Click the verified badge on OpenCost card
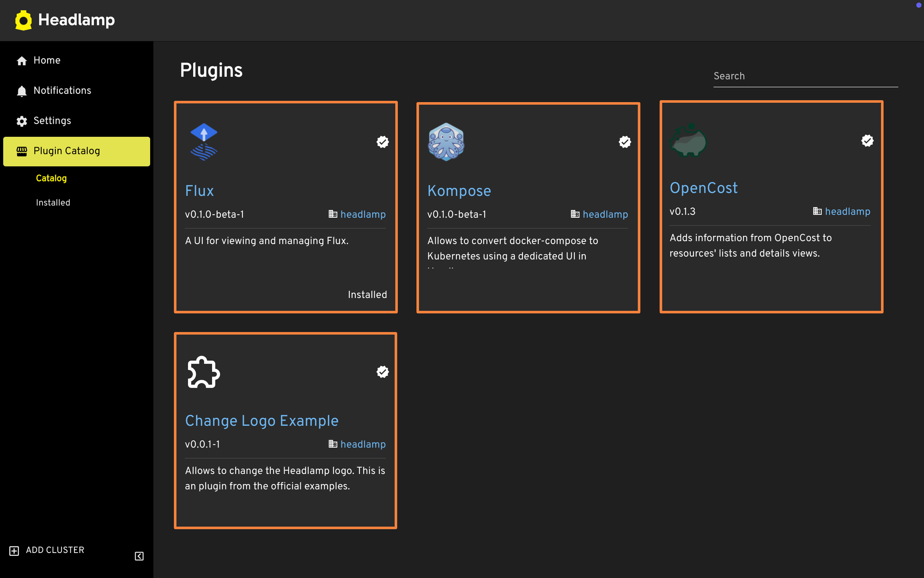This screenshot has height=578, width=924. (868, 141)
